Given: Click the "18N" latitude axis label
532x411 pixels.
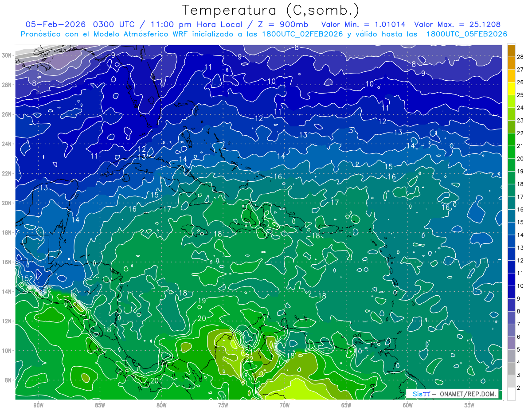Looking at the screenshot, I should coord(7,232).
